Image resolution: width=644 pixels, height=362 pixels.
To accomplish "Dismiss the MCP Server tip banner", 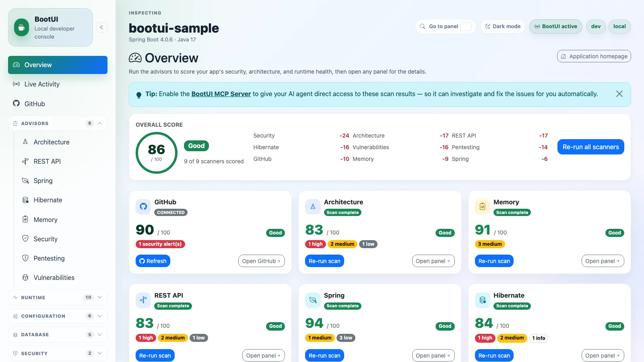I will coord(619,94).
